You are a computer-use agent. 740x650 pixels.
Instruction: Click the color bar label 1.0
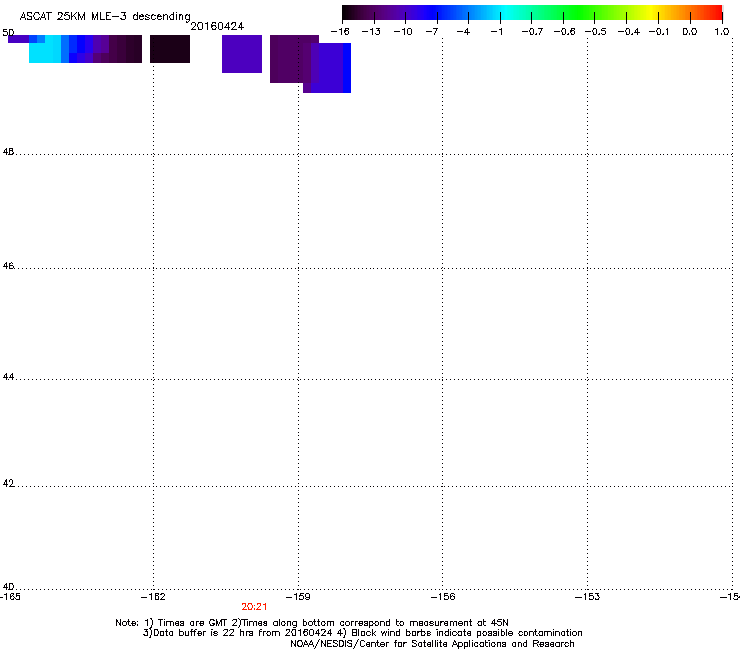722,32
